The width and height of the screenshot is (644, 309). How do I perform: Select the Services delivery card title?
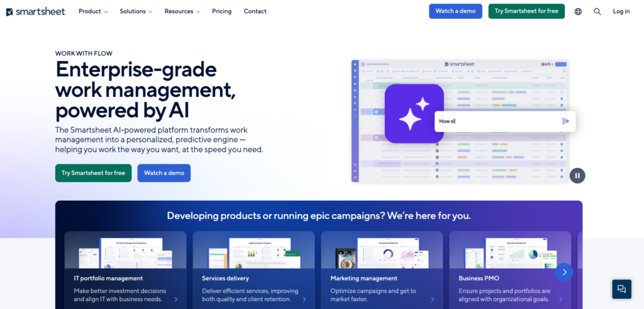pos(225,278)
